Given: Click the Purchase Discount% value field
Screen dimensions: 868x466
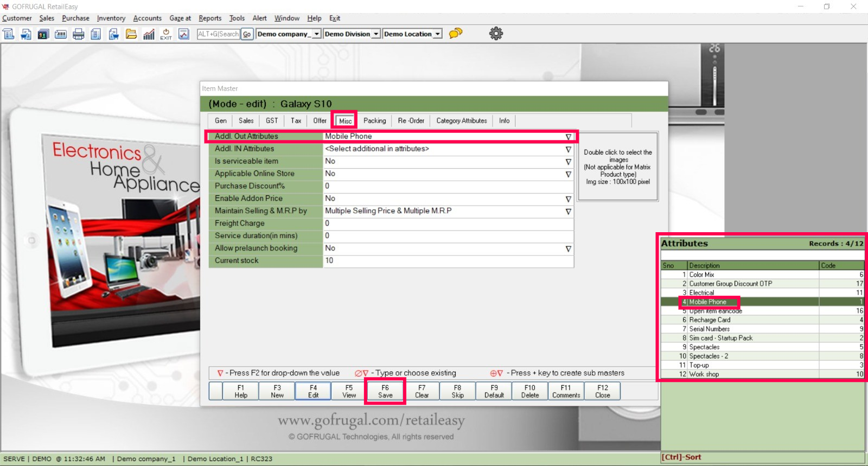Looking at the screenshot, I should (x=448, y=186).
